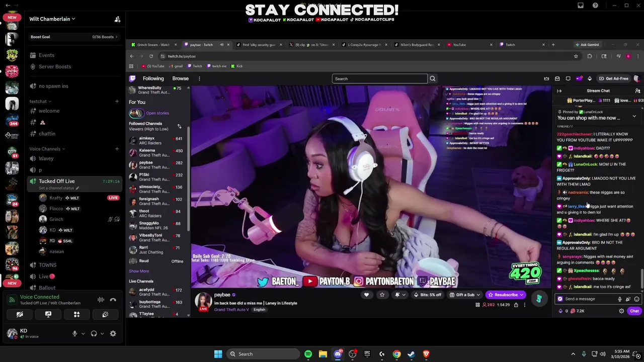Screen dimensions: 644x362
Task: Open Gift a Sub dropdown
Action: tap(465, 295)
